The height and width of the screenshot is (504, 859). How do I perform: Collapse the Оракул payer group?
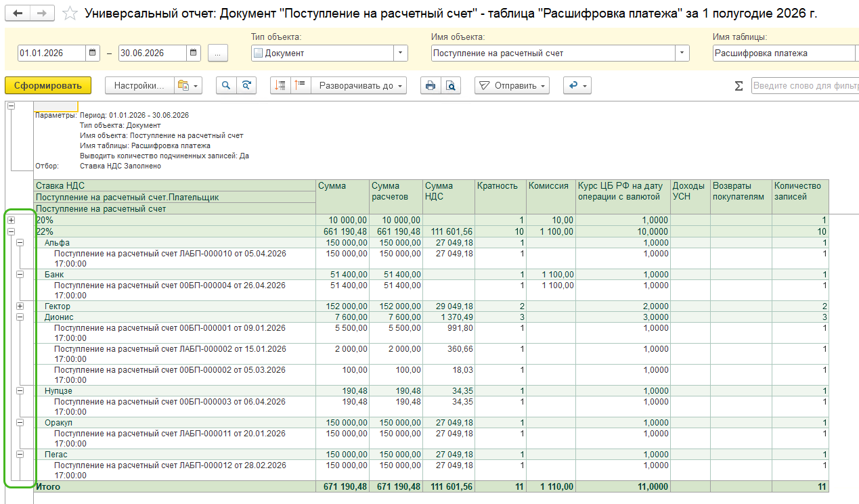20,422
